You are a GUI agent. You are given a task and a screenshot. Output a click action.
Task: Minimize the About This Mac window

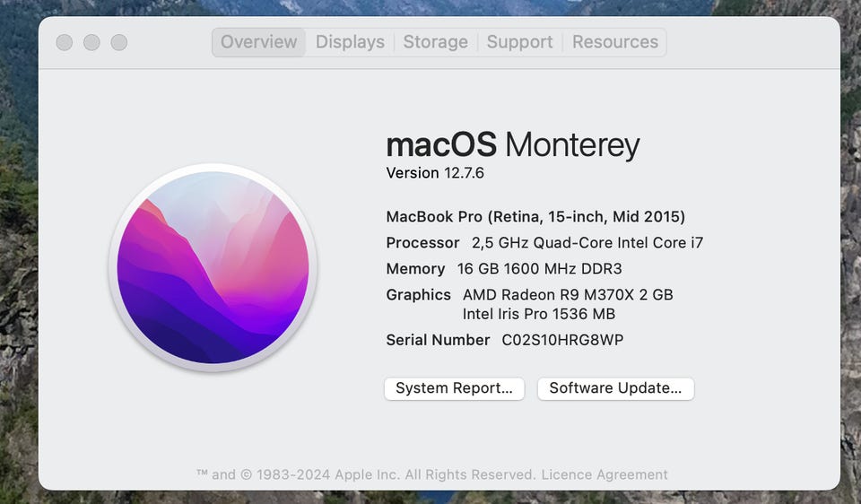click(x=91, y=42)
